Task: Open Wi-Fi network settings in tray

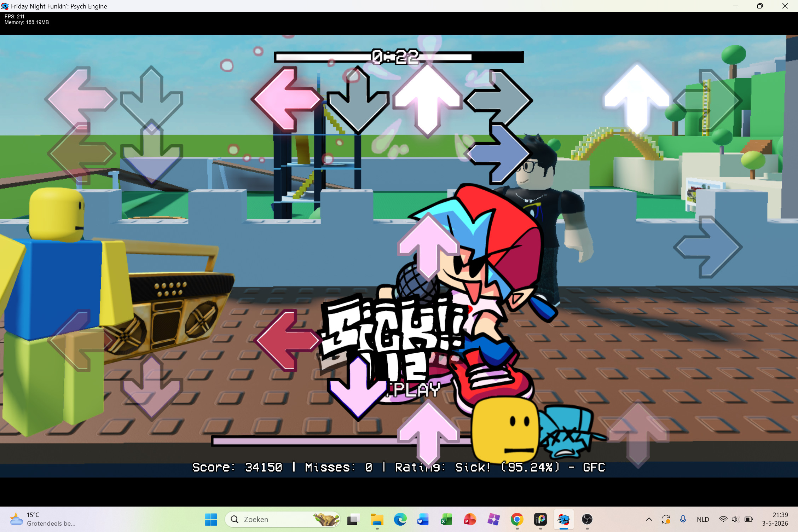Action: tap(723, 519)
